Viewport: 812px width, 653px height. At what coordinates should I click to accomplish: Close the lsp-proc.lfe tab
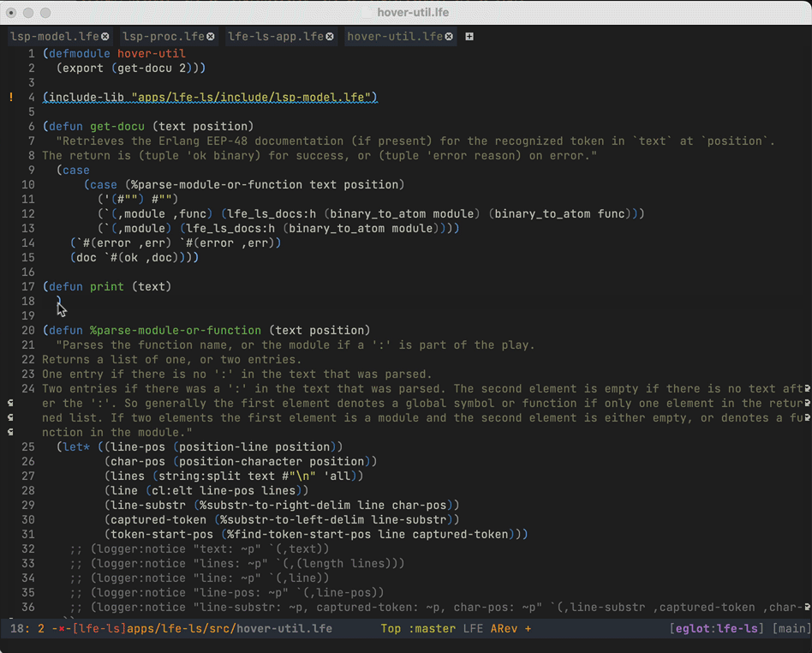coord(211,36)
